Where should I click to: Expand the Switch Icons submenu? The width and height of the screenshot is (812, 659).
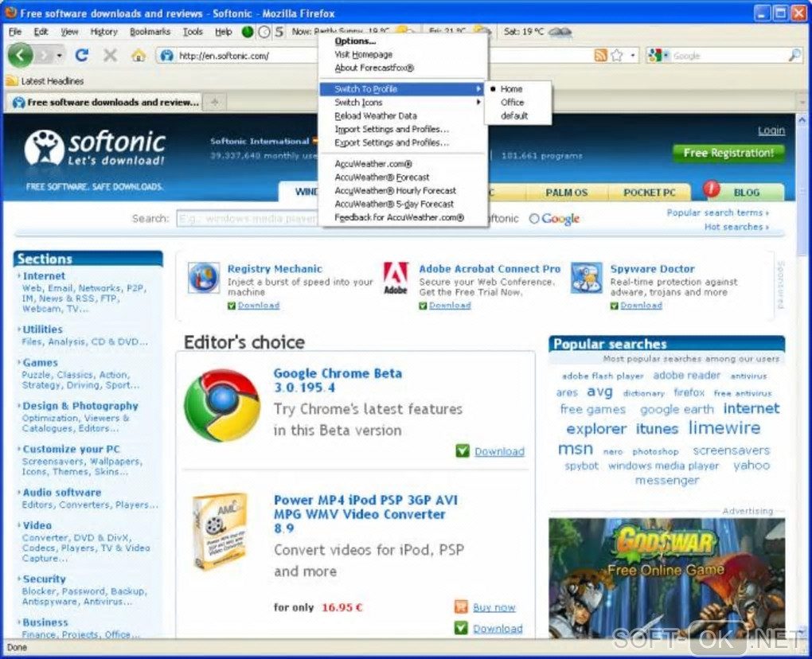[x=402, y=103]
